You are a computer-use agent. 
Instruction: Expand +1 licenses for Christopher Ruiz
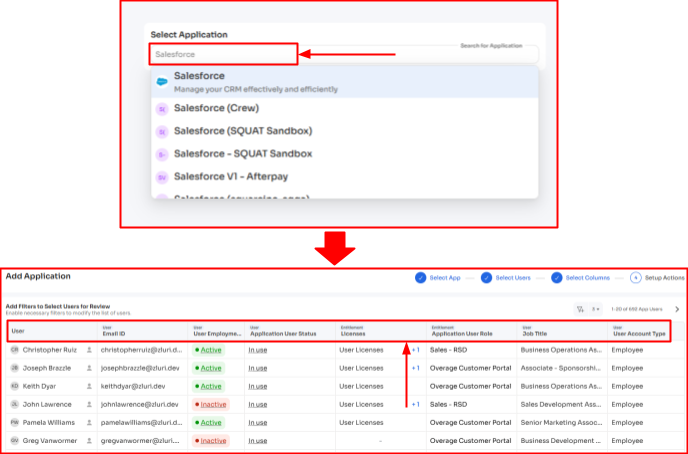pyautogui.click(x=416, y=350)
